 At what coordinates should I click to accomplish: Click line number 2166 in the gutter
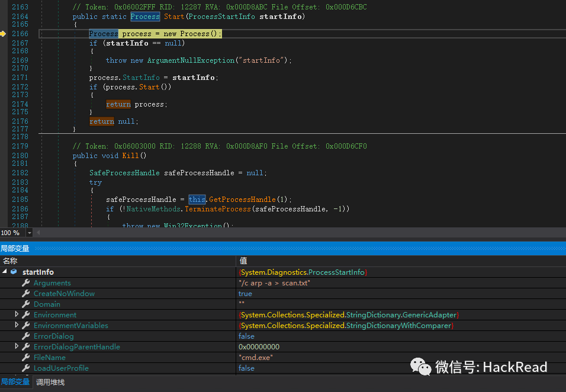20,34
